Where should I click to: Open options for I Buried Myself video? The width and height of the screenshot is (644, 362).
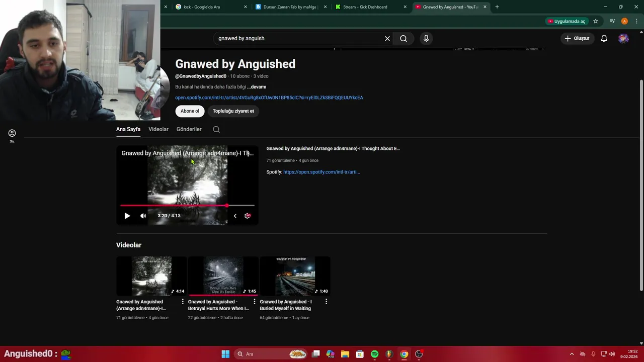(326, 302)
